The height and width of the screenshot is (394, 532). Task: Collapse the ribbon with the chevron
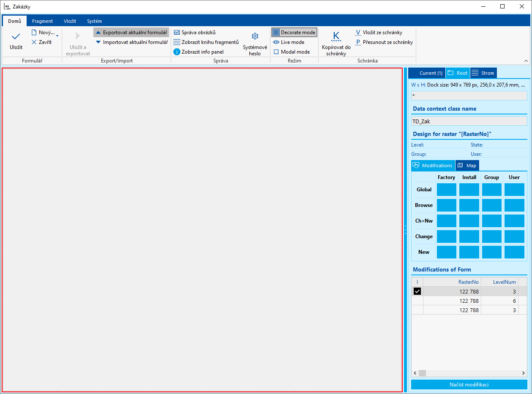[526, 61]
